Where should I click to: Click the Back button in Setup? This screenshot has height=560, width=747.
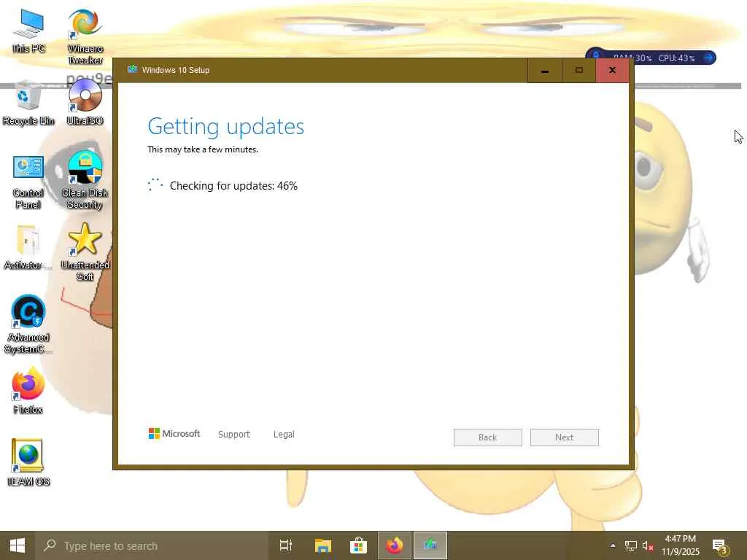coord(488,437)
